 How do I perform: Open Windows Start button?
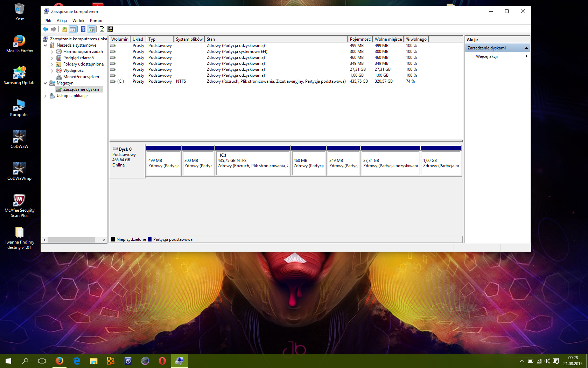(8, 361)
